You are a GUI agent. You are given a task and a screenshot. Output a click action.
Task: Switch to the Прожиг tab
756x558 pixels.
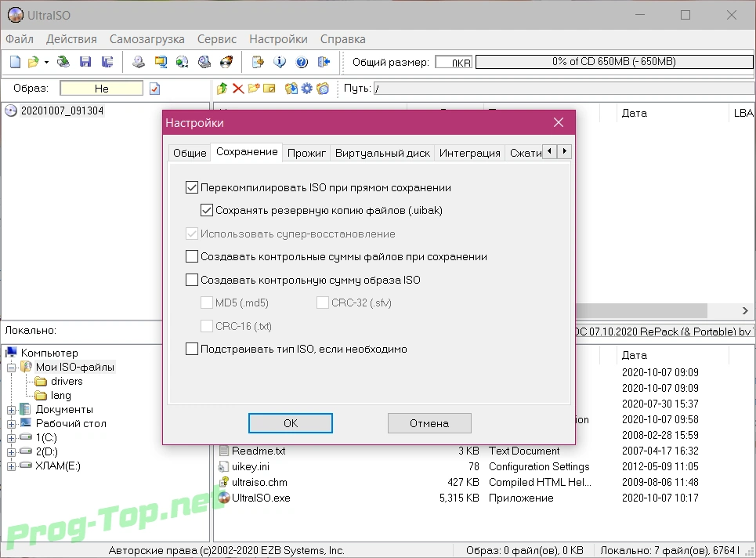point(306,153)
